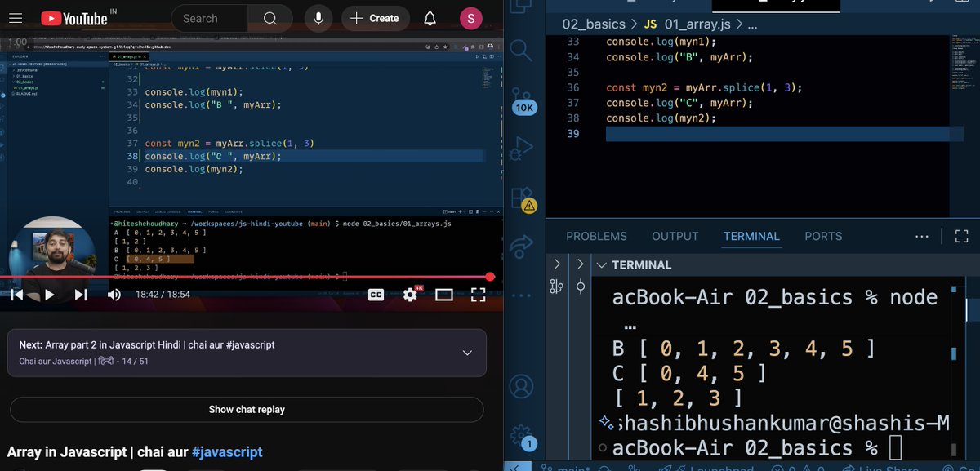Toggle YouTube player full screen mode
The image size is (980, 471).
(478, 295)
